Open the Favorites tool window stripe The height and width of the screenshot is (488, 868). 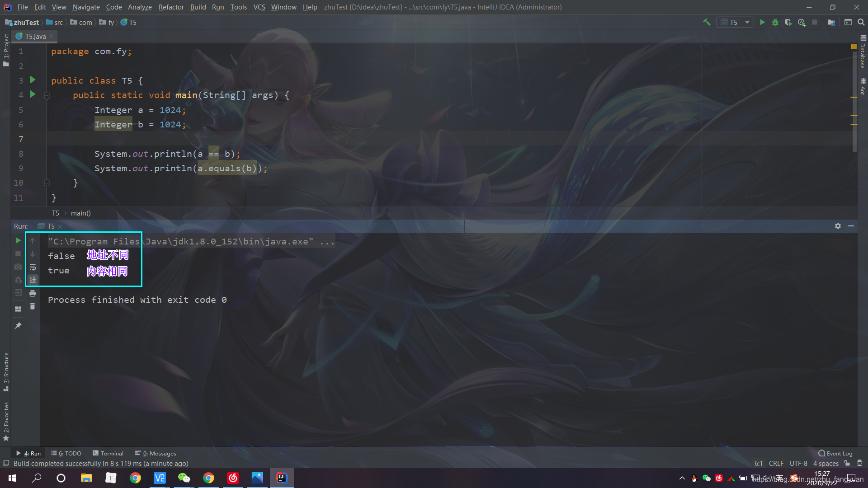[x=6, y=421]
